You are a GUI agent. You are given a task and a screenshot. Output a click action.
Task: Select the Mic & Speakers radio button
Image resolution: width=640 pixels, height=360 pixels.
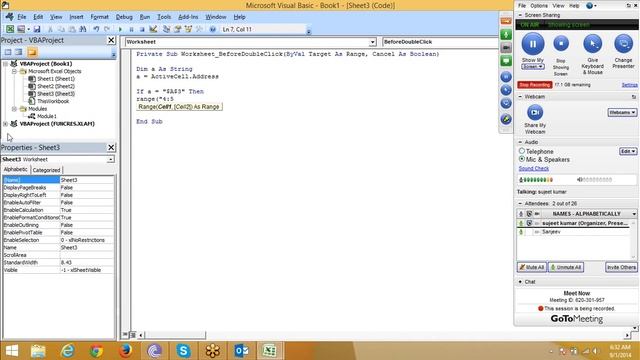pos(522,159)
